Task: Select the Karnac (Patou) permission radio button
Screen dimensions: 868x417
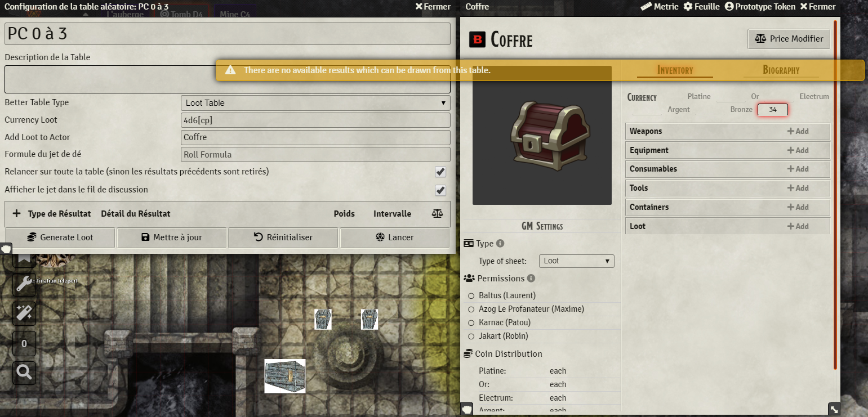Action: [471, 322]
